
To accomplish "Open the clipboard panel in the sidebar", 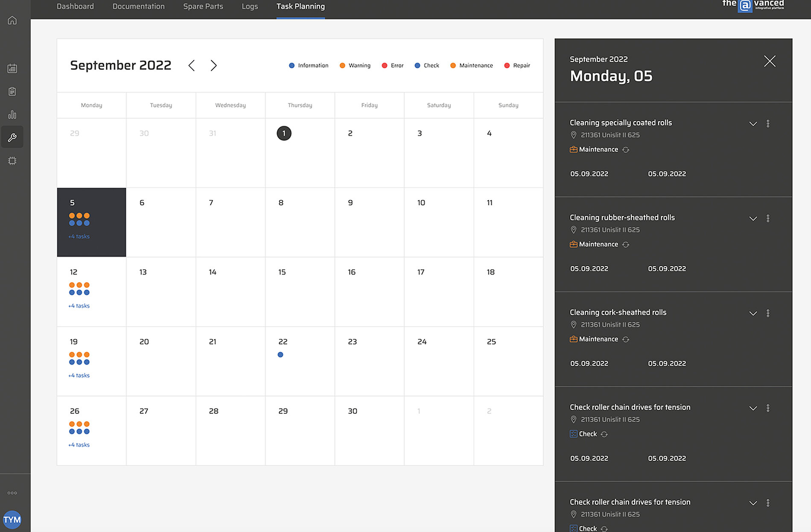I will click(x=12, y=91).
